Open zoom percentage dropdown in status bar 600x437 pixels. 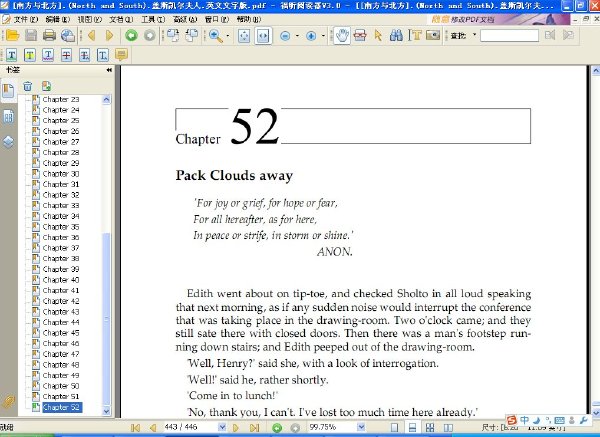pyautogui.click(x=361, y=427)
